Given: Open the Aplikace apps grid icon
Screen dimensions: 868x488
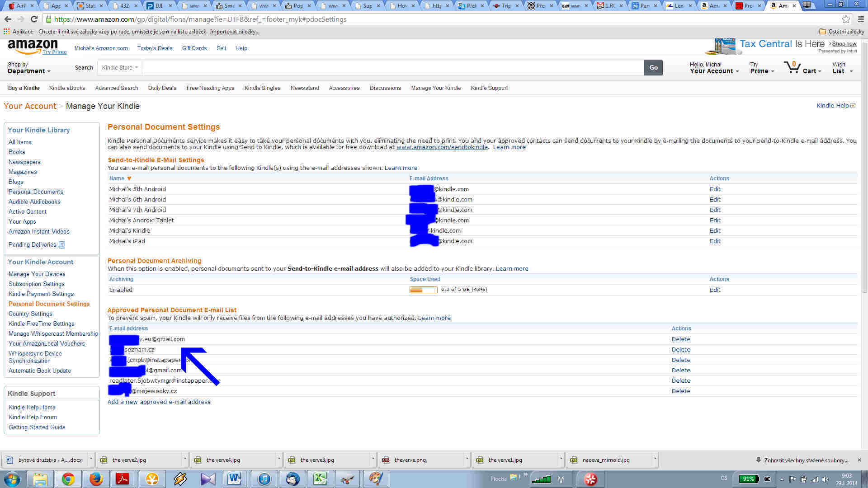Looking at the screenshot, I should pos(6,32).
